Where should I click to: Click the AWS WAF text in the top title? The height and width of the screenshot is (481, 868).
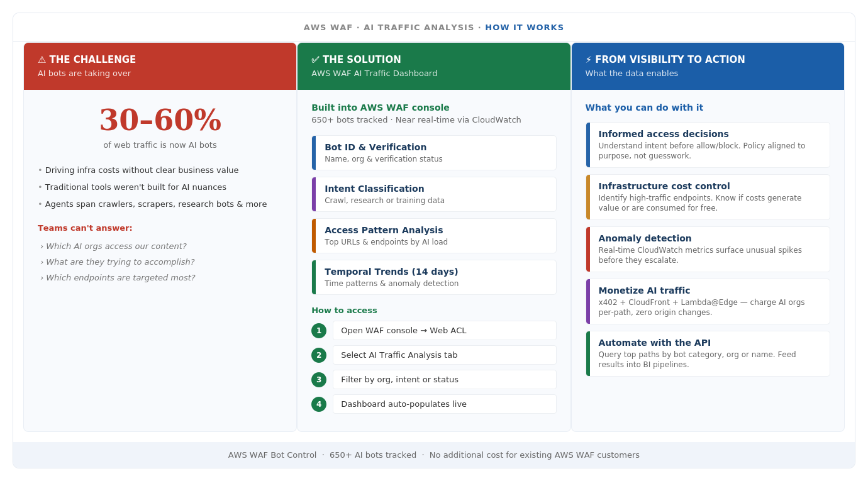(x=328, y=28)
